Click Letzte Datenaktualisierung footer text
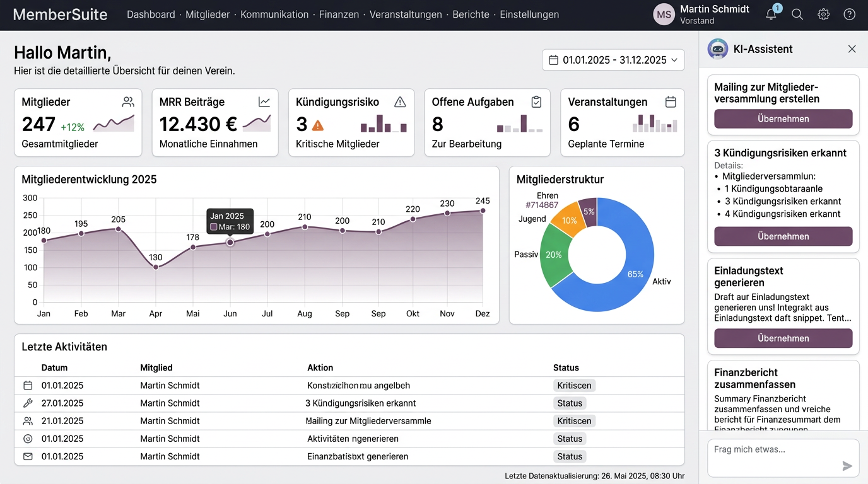Image resolution: width=868 pixels, height=484 pixels. [594, 476]
